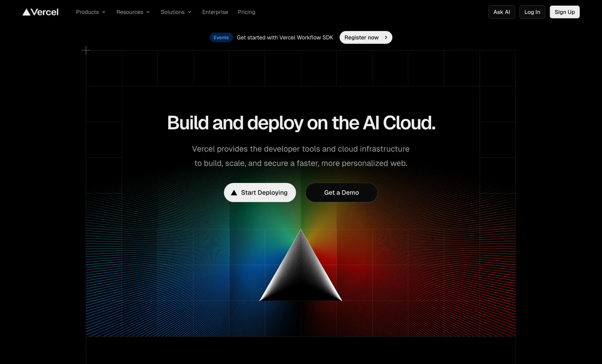The height and width of the screenshot is (364, 602).
Task: Click the Ask AI button
Action: pyautogui.click(x=501, y=12)
